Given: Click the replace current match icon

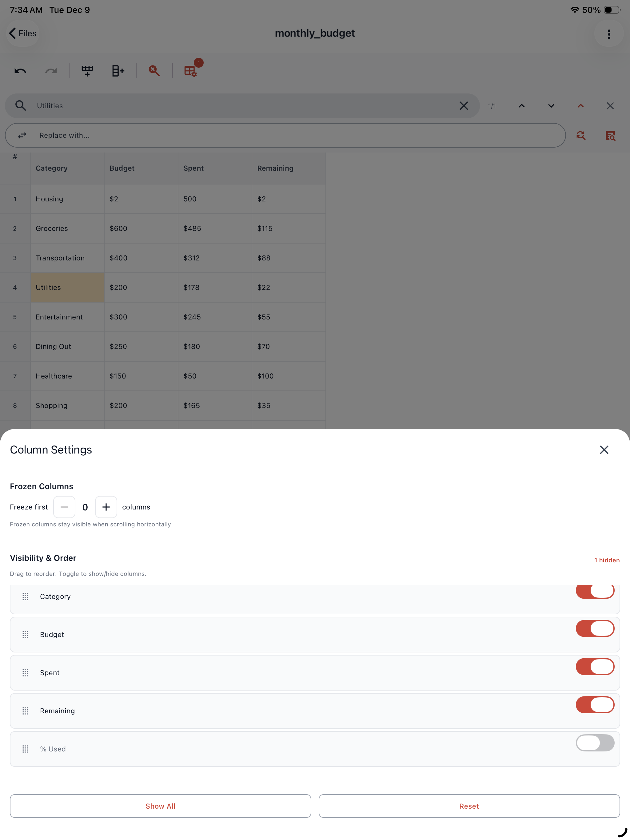Looking at the screenshot, I should click(580, 136).
